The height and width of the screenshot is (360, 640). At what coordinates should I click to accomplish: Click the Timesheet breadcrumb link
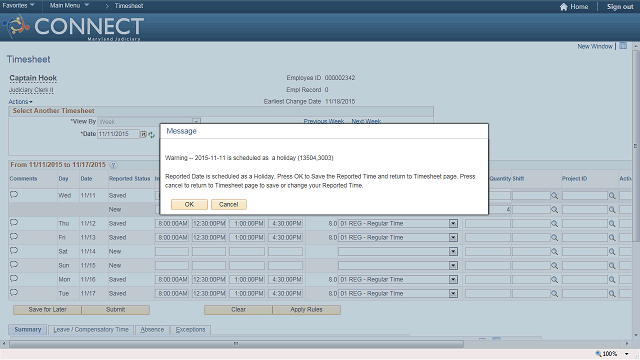coord(129,6)
